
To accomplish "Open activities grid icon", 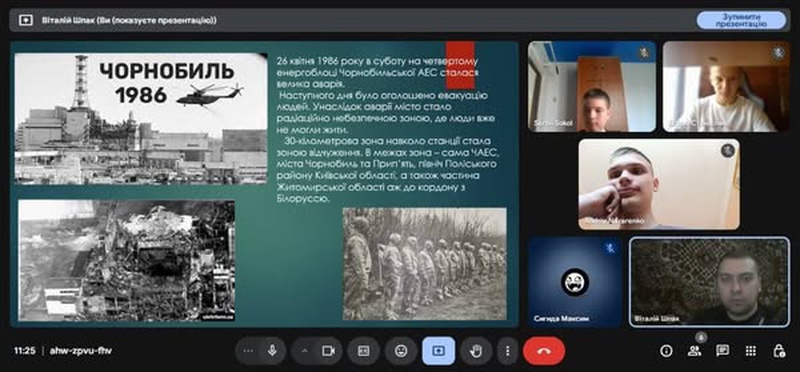I will (x=751, y=351).
